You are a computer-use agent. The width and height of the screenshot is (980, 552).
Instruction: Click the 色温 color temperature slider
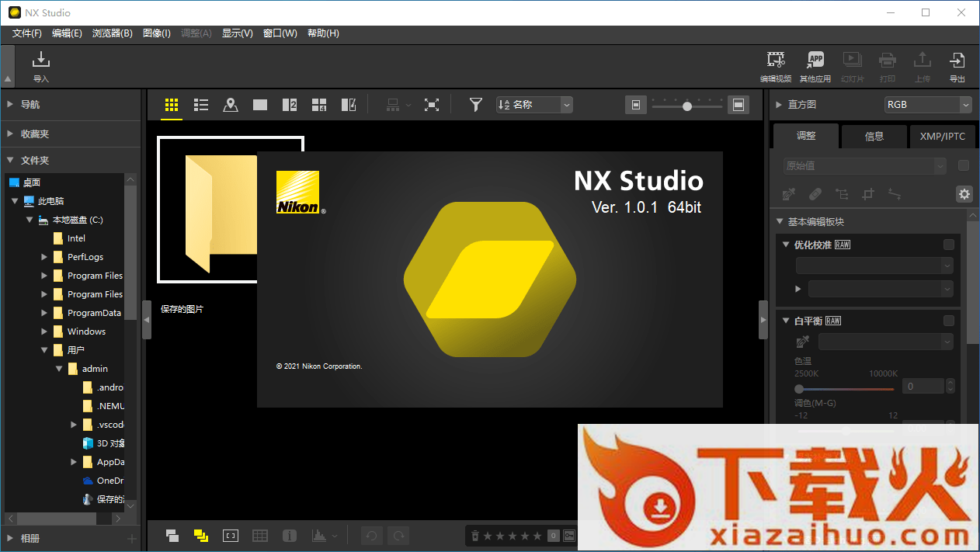(846, 388)
